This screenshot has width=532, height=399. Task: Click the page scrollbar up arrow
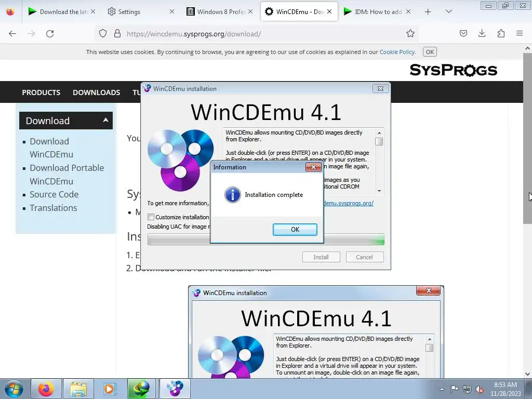(x=527, y=48)
